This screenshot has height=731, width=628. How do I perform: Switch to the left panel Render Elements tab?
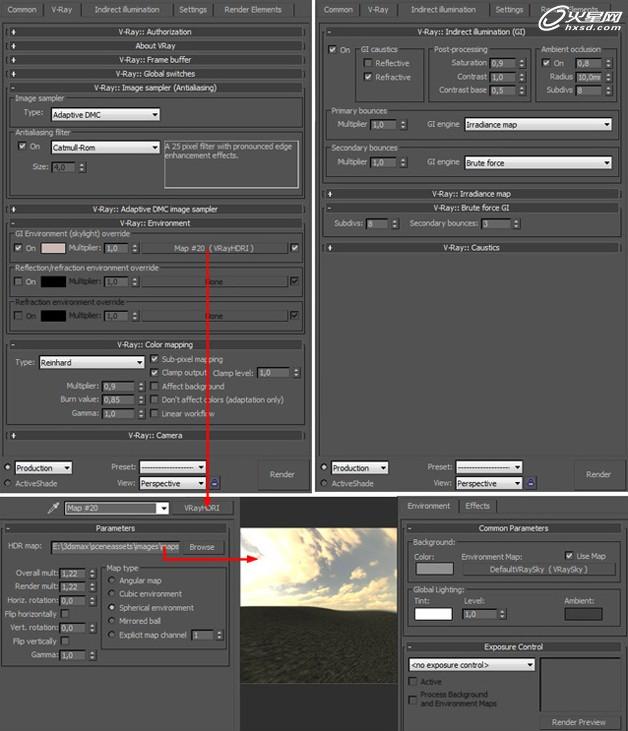point(253,9)
